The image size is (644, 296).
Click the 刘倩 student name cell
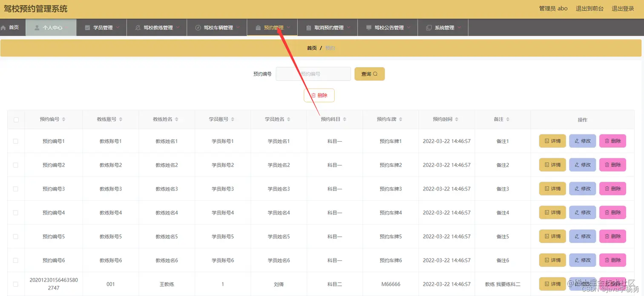[x=279, y=284]
